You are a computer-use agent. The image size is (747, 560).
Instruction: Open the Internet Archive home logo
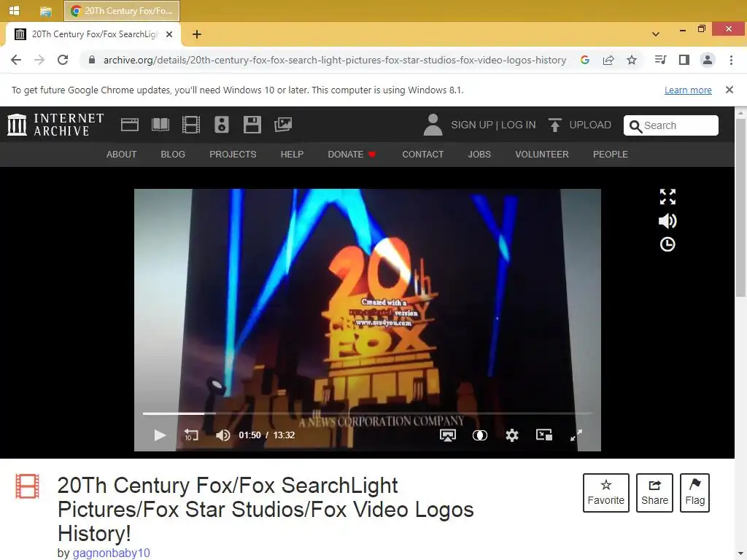(x=55, y=125)
